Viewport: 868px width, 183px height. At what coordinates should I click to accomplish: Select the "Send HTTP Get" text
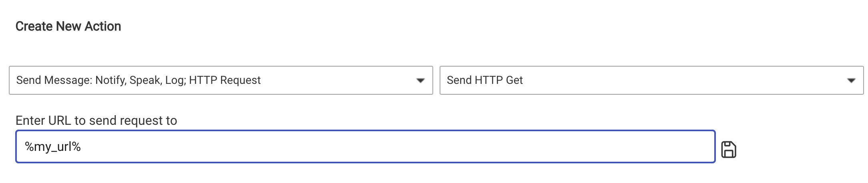click(x=484, y=80)
